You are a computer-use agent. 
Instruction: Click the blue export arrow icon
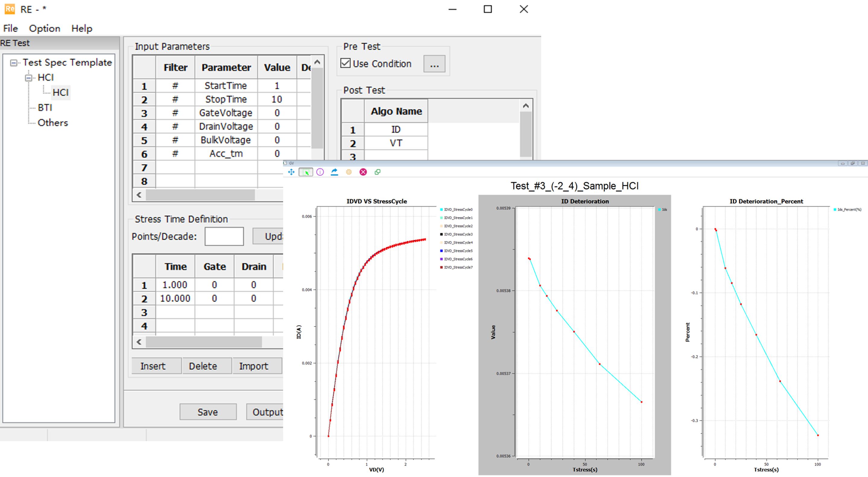[x=334, y=172]
